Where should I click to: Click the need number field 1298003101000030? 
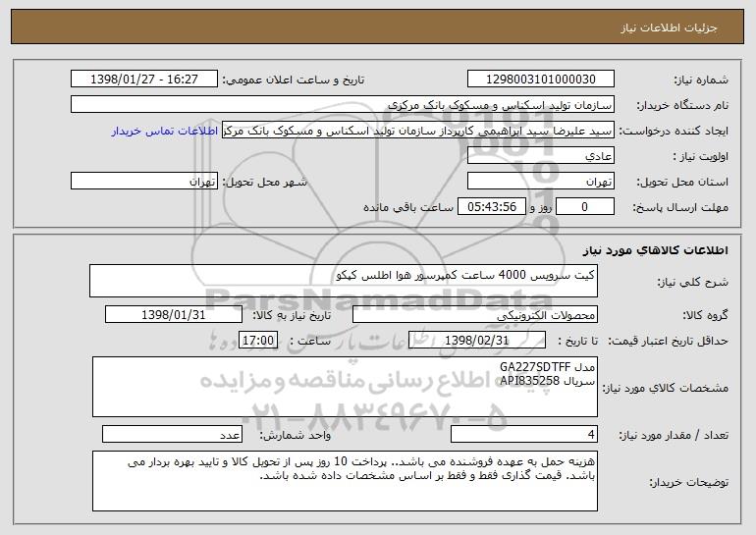point(540,80)
